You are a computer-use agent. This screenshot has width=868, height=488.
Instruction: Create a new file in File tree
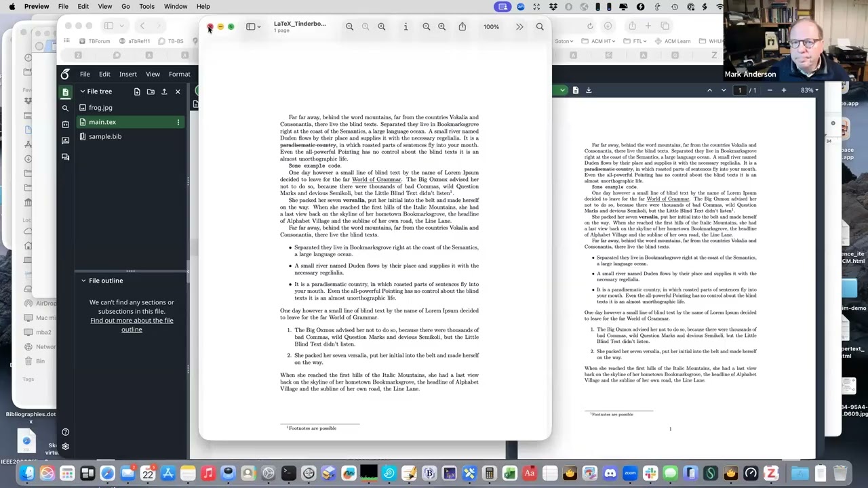[x=137, y=91]
